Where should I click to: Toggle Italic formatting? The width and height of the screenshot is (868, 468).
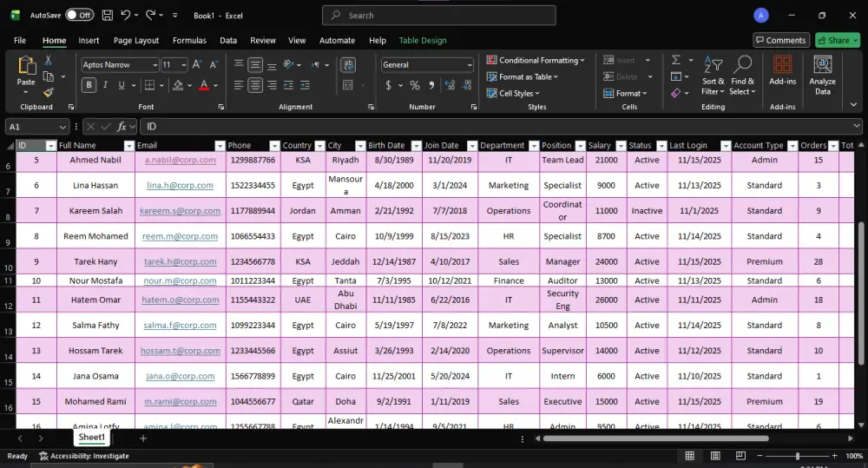(105, 85)
